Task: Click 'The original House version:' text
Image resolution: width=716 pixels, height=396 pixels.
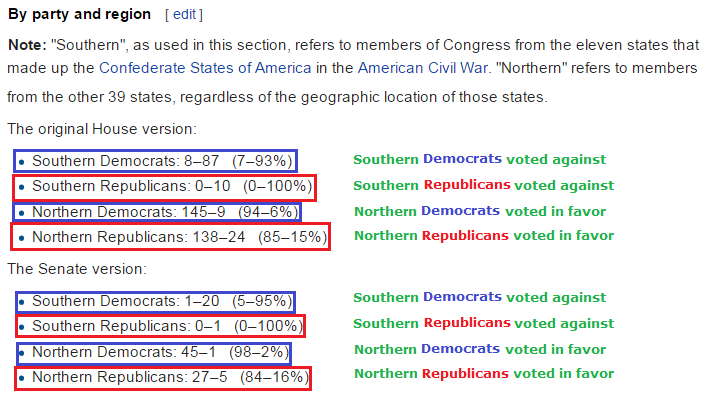Action: click(102, 129)
